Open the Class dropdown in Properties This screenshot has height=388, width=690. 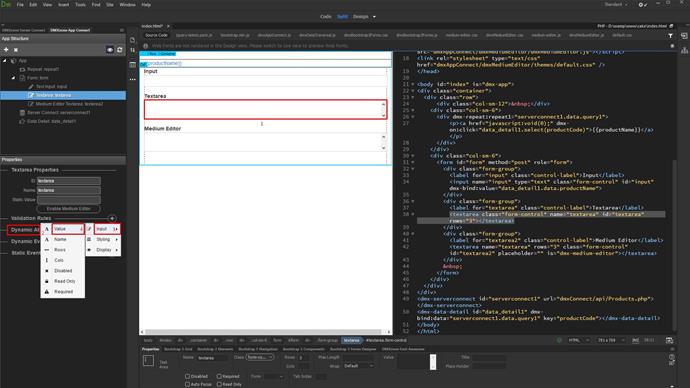260,358
